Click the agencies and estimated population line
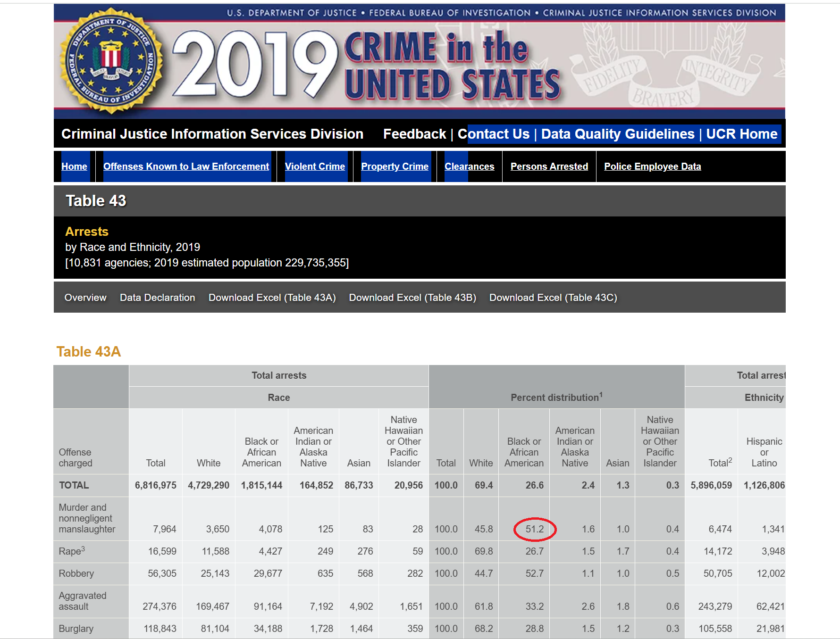The image size is (840, 639). (x=207, y=263)
